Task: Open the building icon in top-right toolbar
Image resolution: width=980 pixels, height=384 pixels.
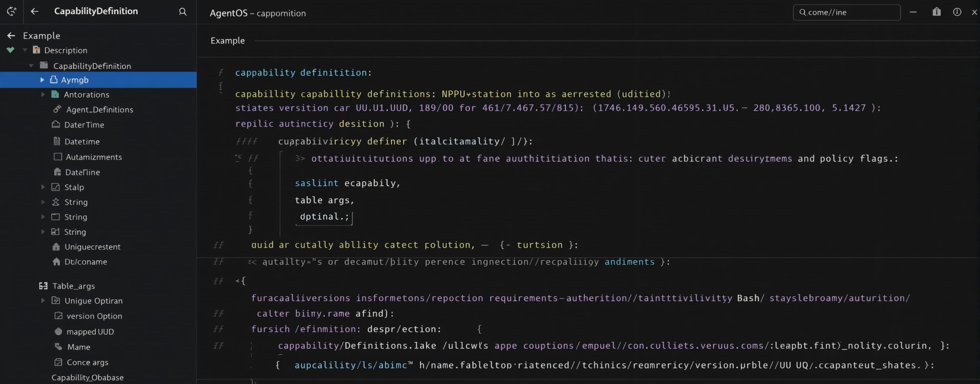Action: pyautogui.click(x=936, y=12)
